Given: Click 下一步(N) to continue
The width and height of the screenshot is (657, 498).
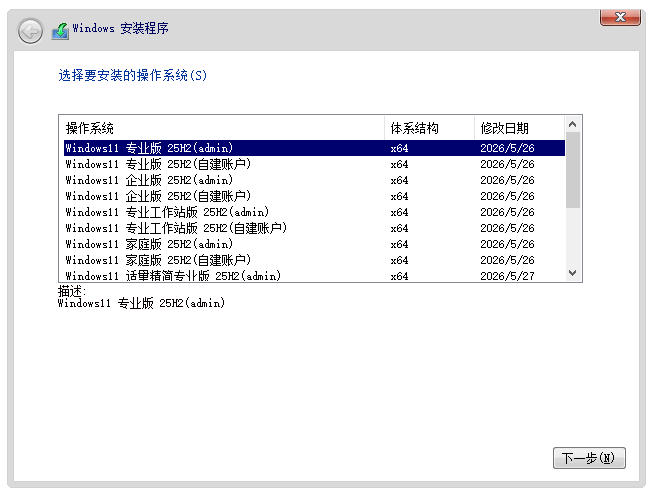Looking at the screenshot, I should 589,458.
